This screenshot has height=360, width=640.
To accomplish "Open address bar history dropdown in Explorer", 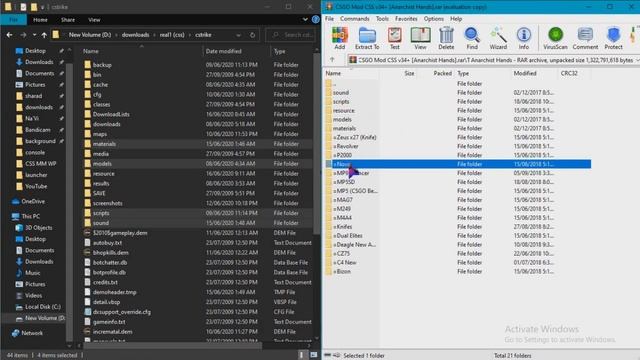I will tap(238, 35).
